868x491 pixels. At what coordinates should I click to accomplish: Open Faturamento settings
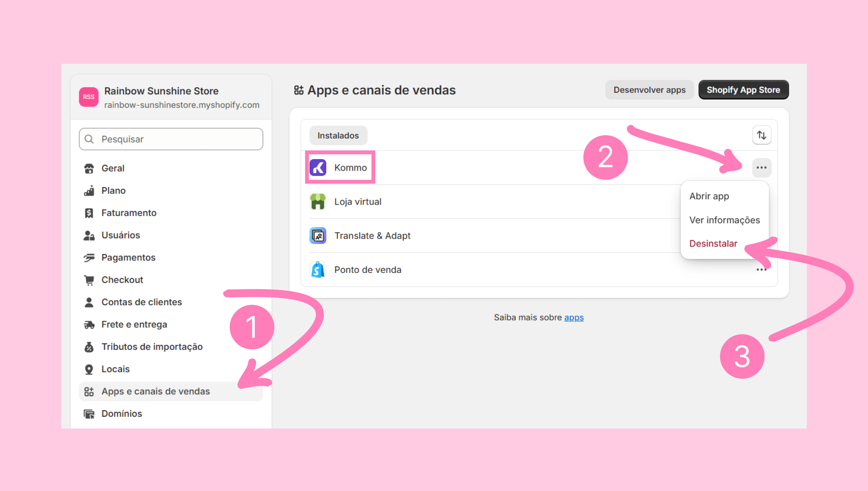[x=171, y=213]
